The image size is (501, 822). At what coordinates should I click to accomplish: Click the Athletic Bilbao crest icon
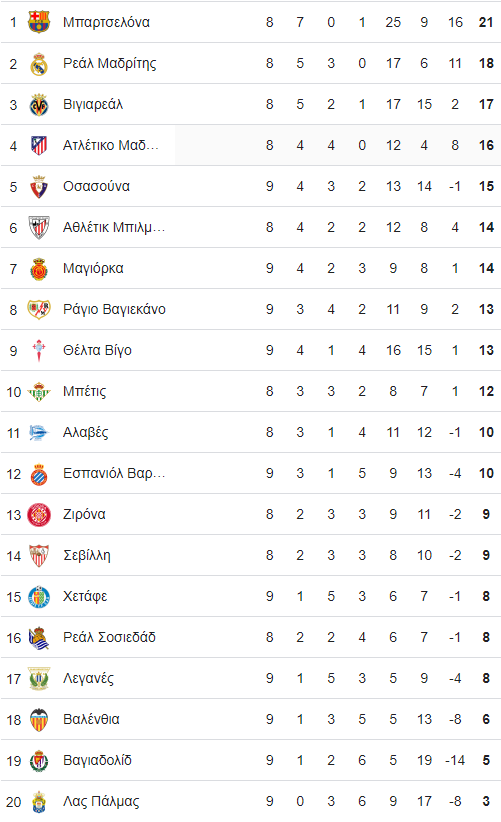tap(39, 228)
